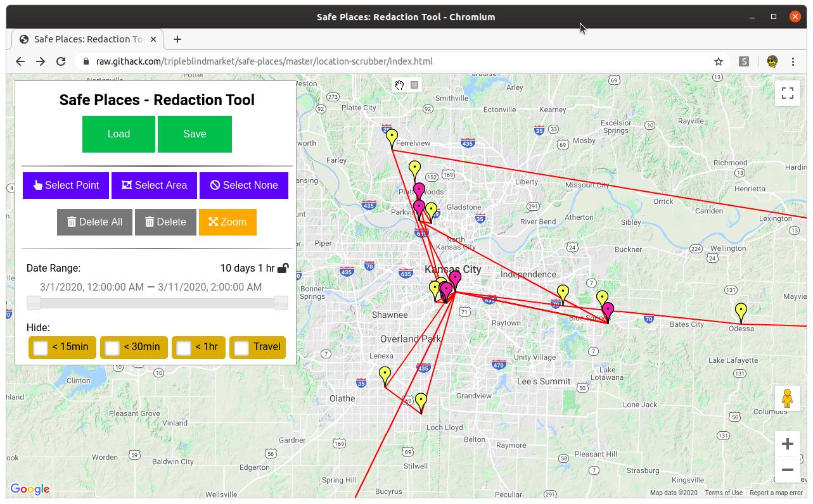Toggle fullscreen map view

(788, 94)
